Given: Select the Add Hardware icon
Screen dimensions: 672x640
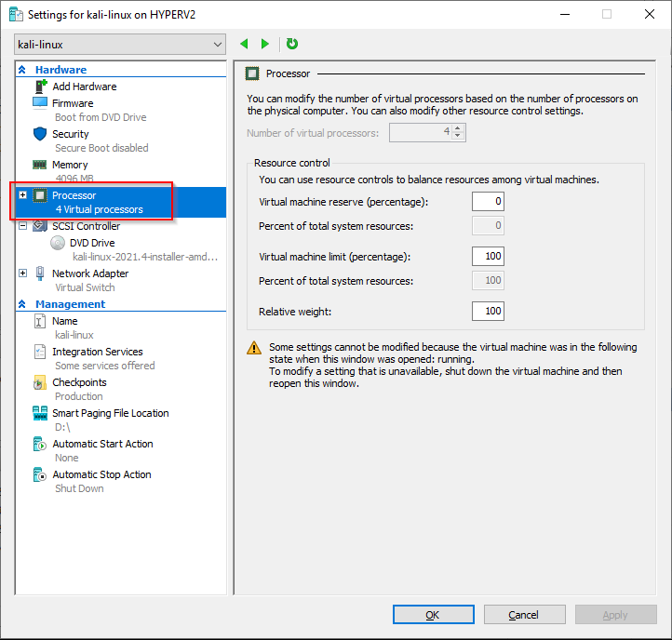Looking at the screenshot, I should click(x=40, y=87).
